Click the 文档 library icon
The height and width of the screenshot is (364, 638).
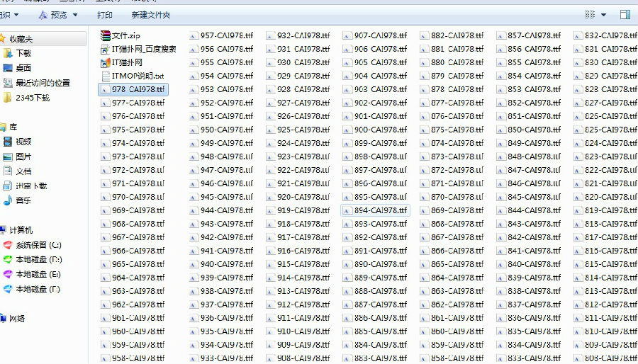8,171
